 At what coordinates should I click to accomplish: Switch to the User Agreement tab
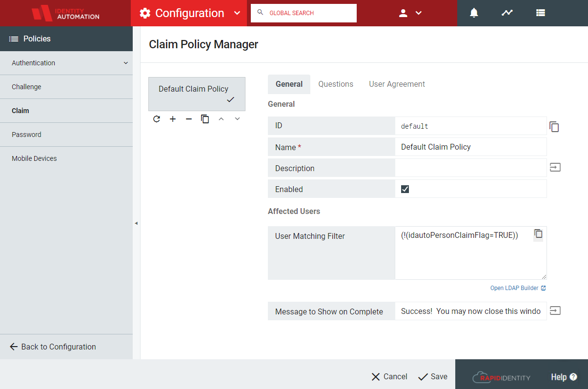[397, 84]
